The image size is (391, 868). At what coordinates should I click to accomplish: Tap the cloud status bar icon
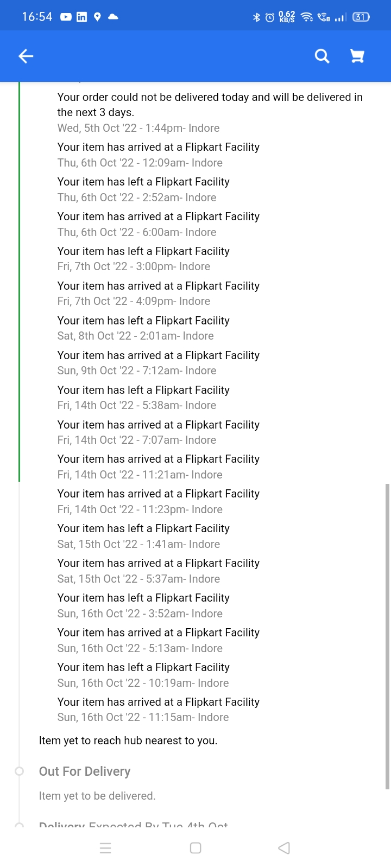(x=113, y=17)
